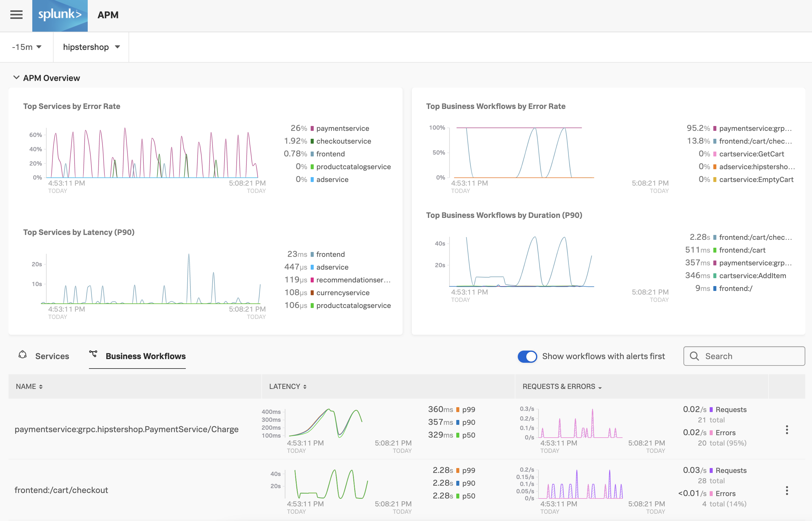Sort by the LATENCY column
The image size is (812, 521).
288,386
